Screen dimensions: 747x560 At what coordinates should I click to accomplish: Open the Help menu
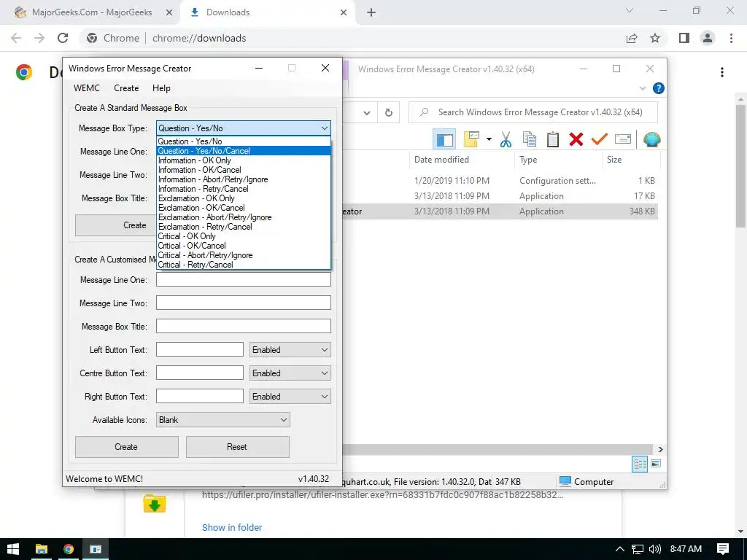click(x=161, y=88)
